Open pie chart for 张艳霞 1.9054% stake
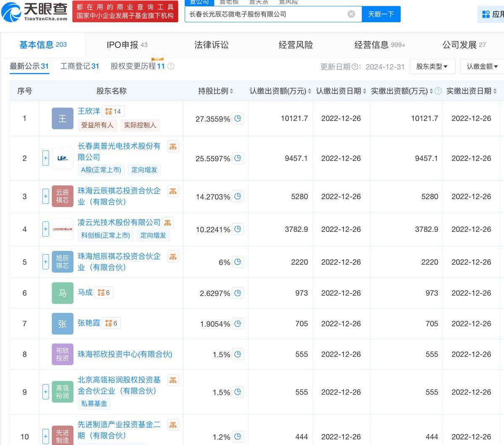 [238, 324]
